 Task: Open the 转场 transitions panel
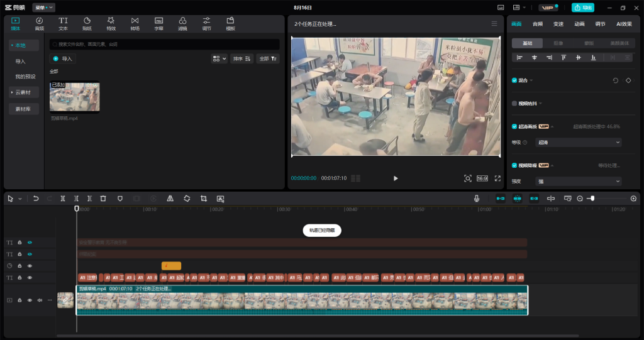pos(135,24)
